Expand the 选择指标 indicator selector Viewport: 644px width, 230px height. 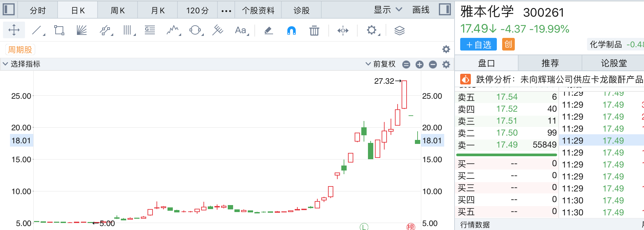point(22,64)
